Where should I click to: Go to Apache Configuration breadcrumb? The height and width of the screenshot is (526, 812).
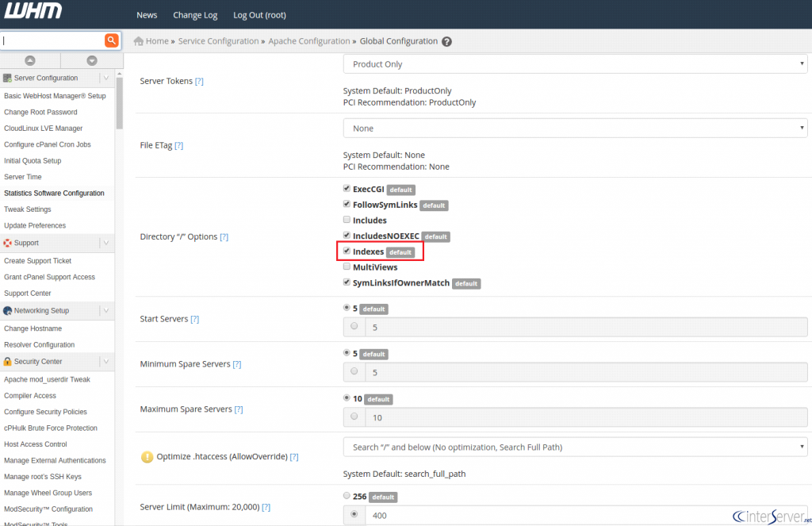pyautogui.click(x=309, y=41)
